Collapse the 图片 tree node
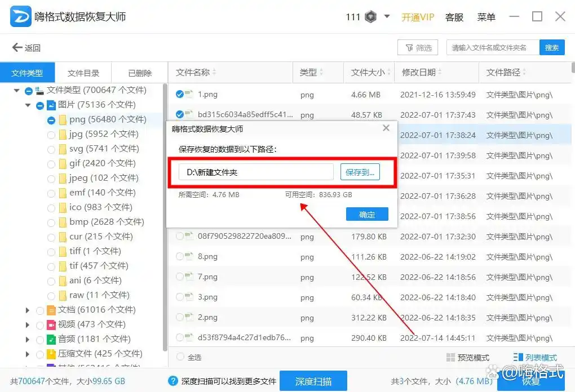This screenshot has height=392, width=575. point(28,105)
